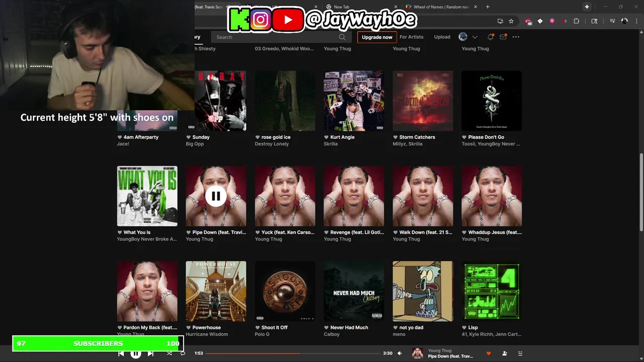Open the profile avatar menu
644x362 pixels.
(x=463, y=37)
